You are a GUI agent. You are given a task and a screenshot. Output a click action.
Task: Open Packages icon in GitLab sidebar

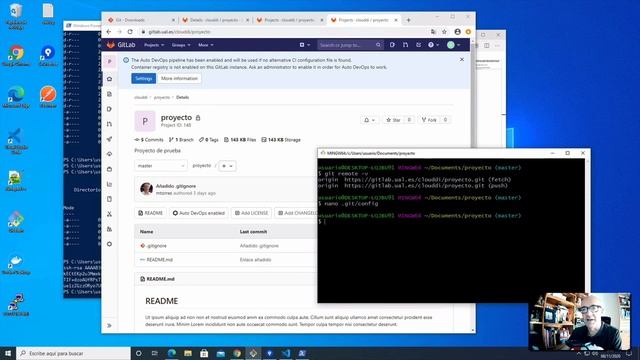click(x=109, y=169)
